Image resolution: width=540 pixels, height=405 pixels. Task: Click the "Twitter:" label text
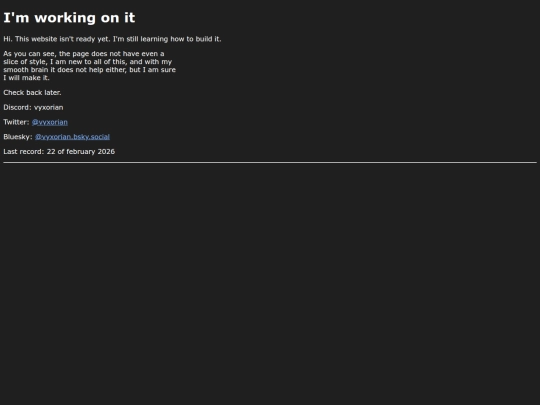coord(16,122)
